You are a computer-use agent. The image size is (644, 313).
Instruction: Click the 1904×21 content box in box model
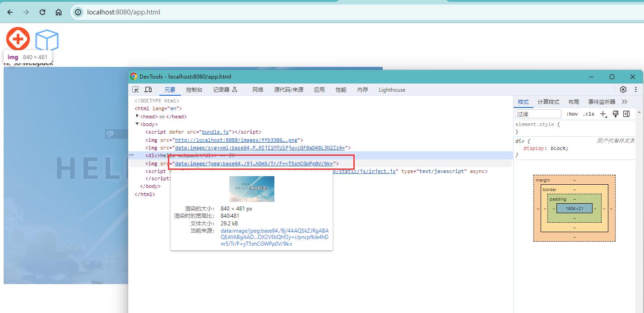[575, 209]
